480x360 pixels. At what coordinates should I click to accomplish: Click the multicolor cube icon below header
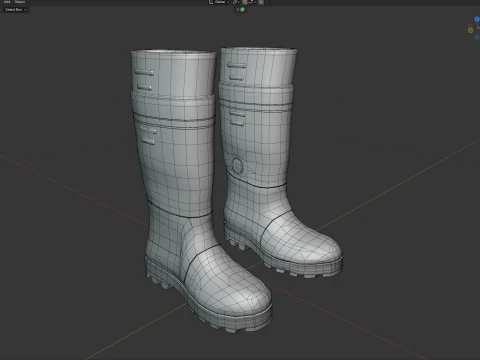point(243,10)
